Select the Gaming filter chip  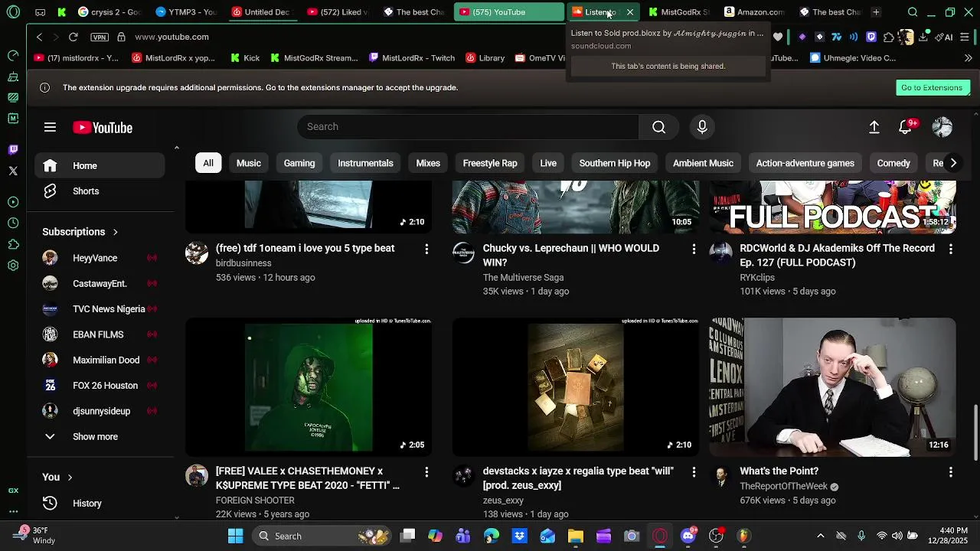(x=299, y=163)
